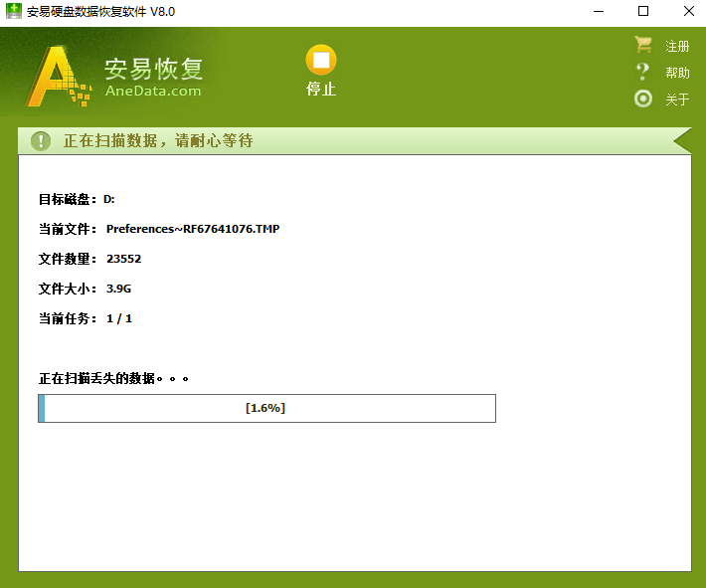The image size is (706, 588).
Task: Click the scan progress bar showing 1.6%
Action: 267,408
